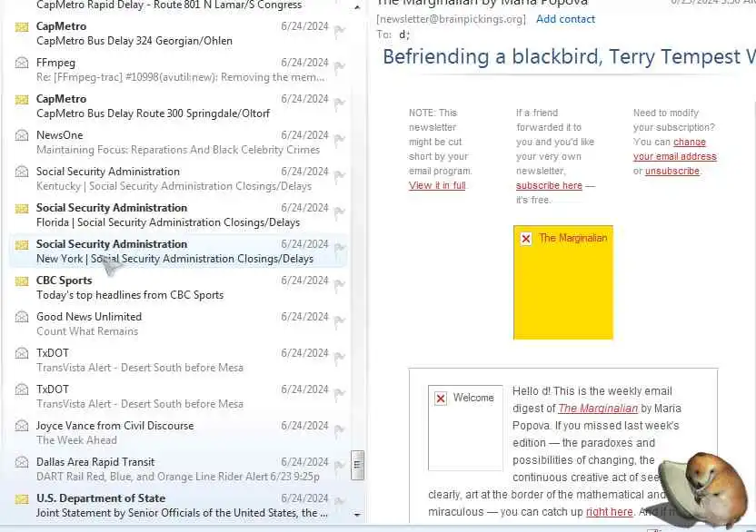The height and width of the screenshot is (532, 756).
Task: Select the CBC Sports top headlines message
Action: click(178, 288)
